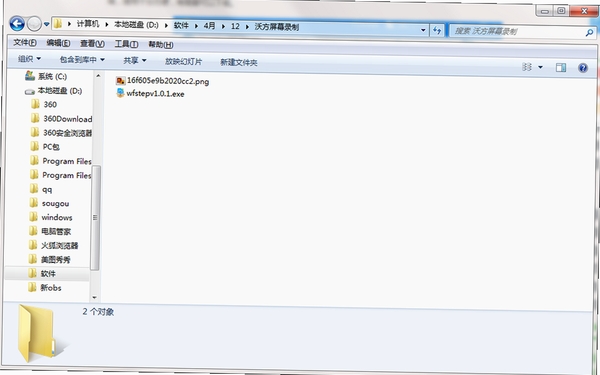Click the navigation pane scrollbar thumb
The image size is (600, 375).
pos(95,217)
